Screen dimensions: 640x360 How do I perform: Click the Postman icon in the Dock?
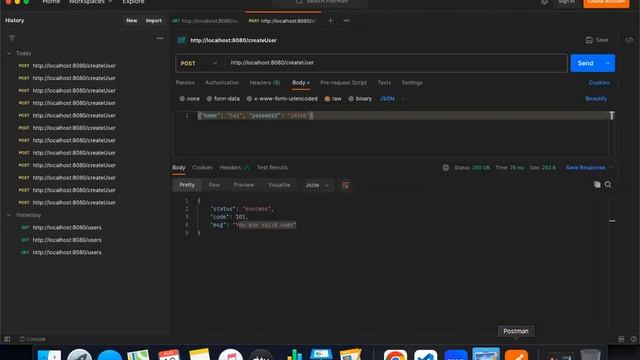pyautogui.click(x=516, y=355)
